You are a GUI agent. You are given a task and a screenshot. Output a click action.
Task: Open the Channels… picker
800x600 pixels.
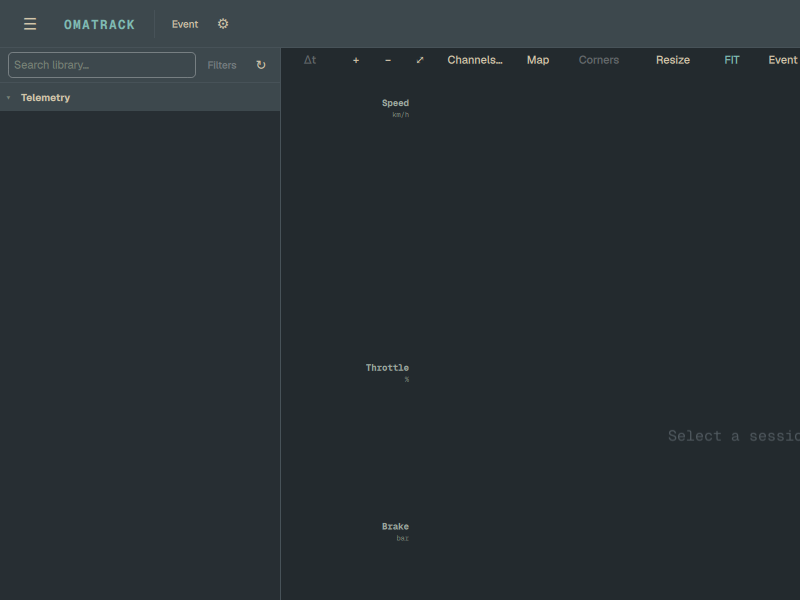[475, 60]
